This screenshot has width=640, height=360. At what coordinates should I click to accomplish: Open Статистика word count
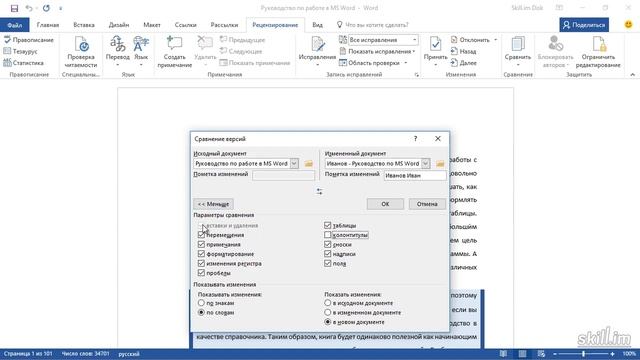pyautogui.click(x=23, y=63)
